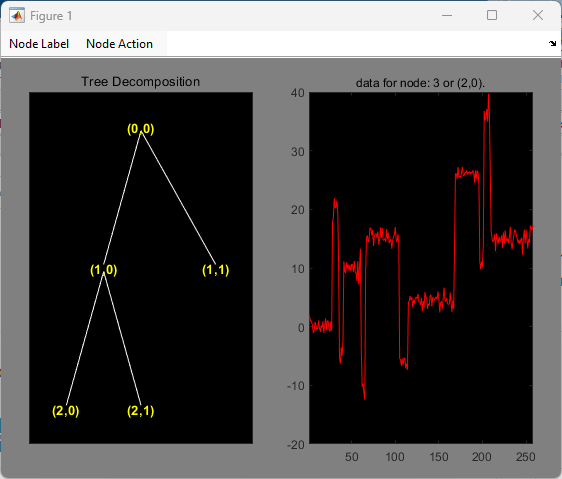Viewport: 562px width, 479px height.
Task: Click the y-axis tick label 20
Action: 297,210
